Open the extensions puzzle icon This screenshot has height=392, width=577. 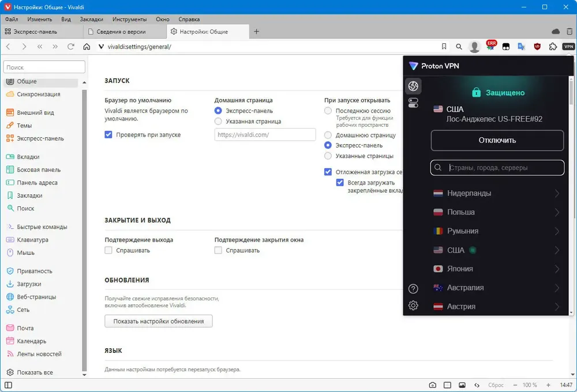(x=553, y=47)
